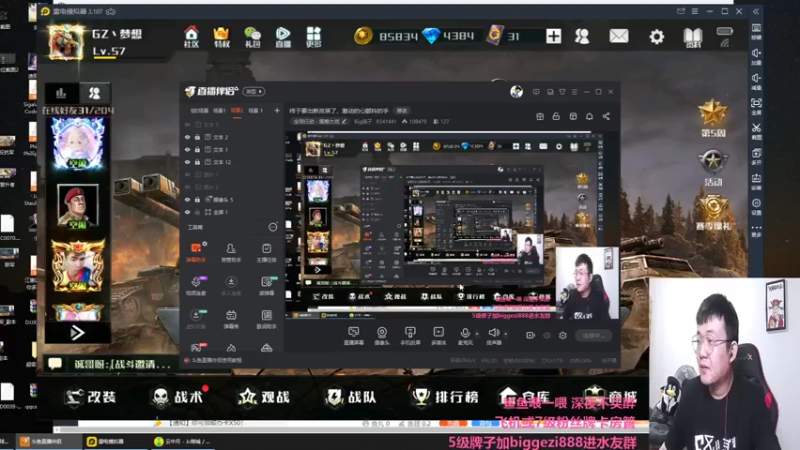
Task: Toggle the lock on the 文本 2 layer
Action: click(197, 137)
